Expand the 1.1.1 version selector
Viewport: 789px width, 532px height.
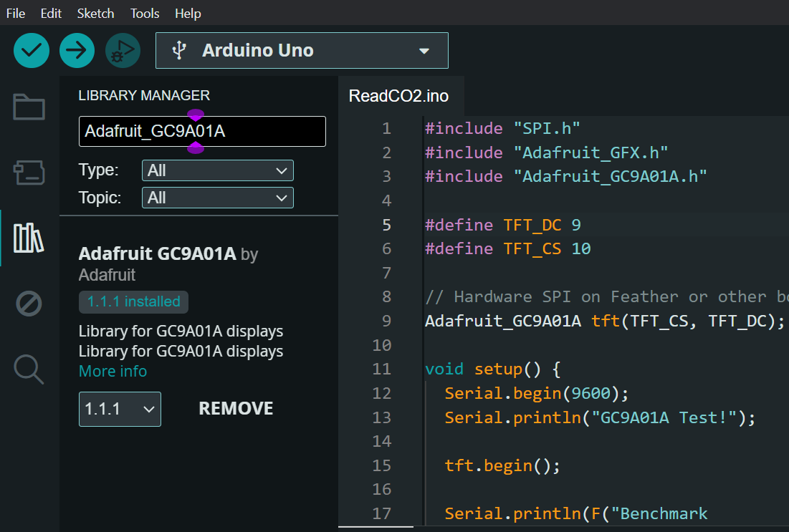120,409
